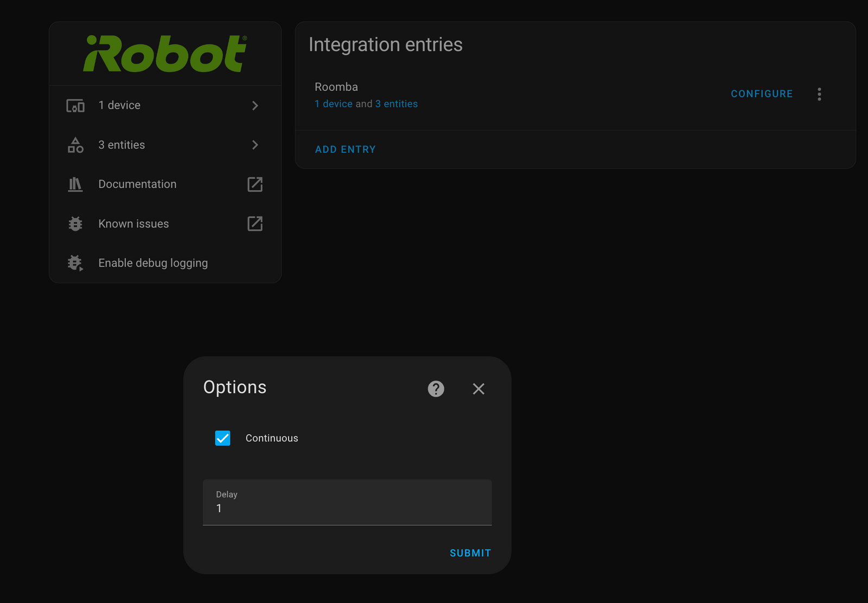This screenshot has width=868, height=603.
Task: Click CONFIGURE on the Roomba entry
Action: click(x=761, y=93)
